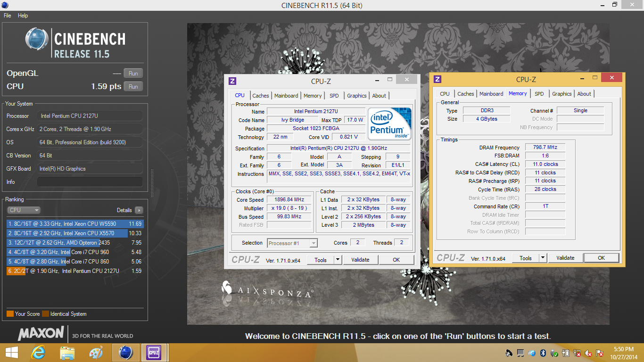The height and width of the screenshot is (362, 644).
Task: Switch to CPU-Z taskbar icon
Action: click(154, 353)
